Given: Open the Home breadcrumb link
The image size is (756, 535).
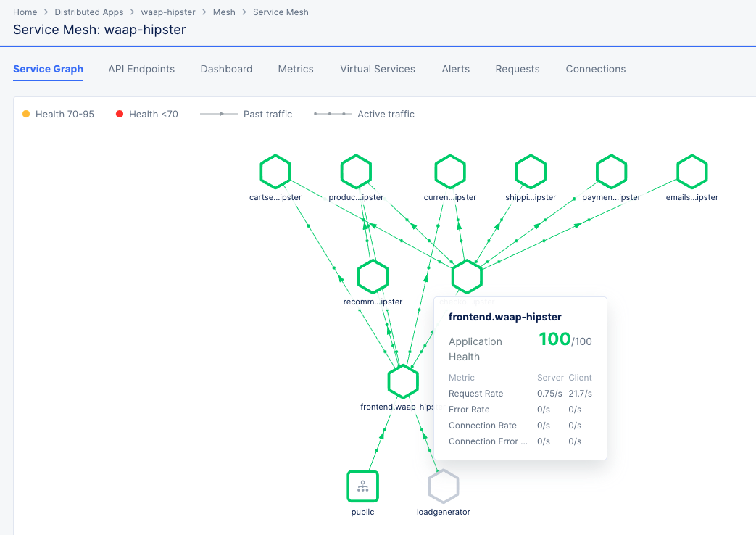Looking at the screenshot, I should click(25, 12).
